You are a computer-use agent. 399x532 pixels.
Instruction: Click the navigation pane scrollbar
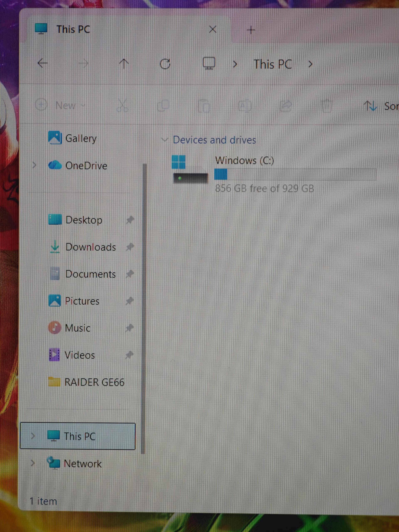pyautogui.click(x=144, y=309)
